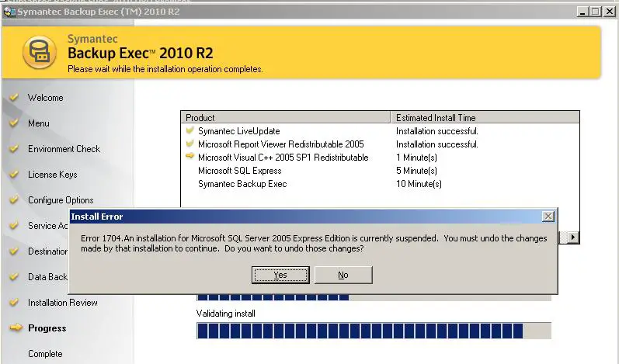Select the Microsoft SQL Express row
This screenshot has height=364, width=619.
[380, 171]
